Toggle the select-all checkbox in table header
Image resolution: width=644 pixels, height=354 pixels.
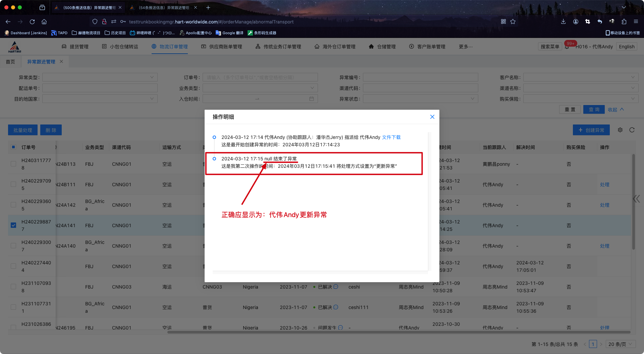pos(13,147)
